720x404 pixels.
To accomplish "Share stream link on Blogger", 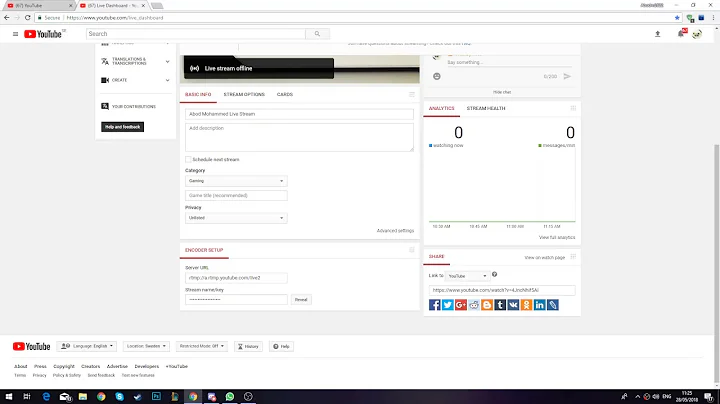I will click(x=487, y=305).
